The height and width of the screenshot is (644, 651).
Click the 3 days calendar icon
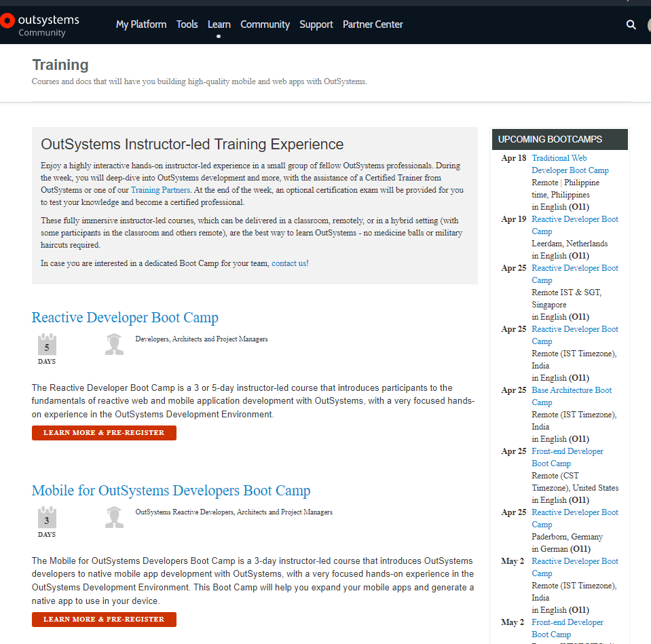point(46,518)
